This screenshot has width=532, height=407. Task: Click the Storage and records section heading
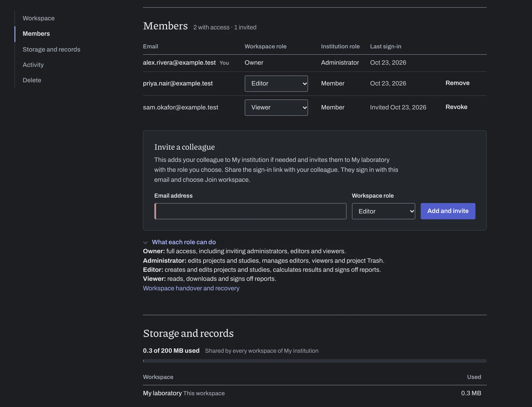188,333
